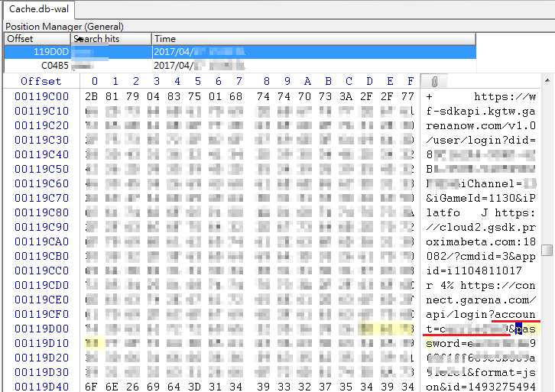
Task: Select the position row with offset 119D0D
Action: coord(240,52)
